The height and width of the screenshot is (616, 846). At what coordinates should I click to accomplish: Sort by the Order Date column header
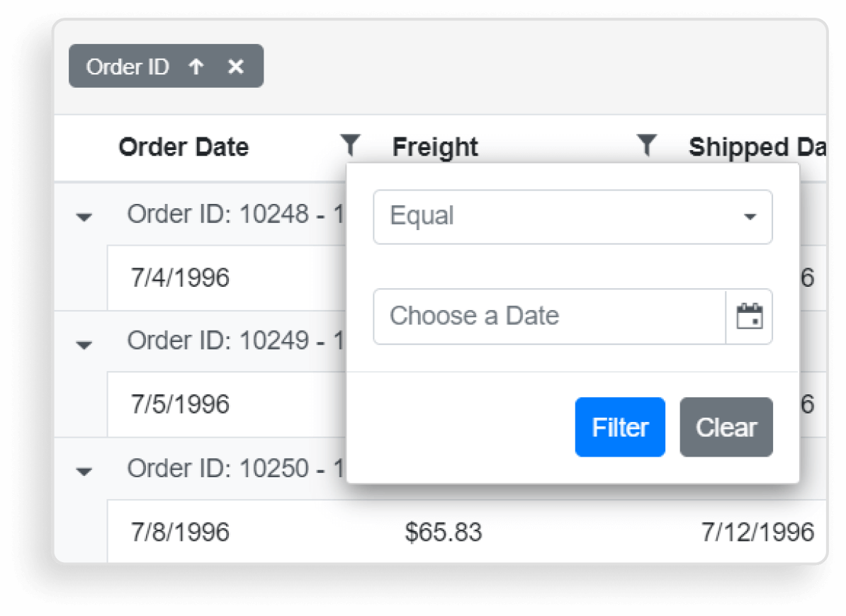(184, 147)
